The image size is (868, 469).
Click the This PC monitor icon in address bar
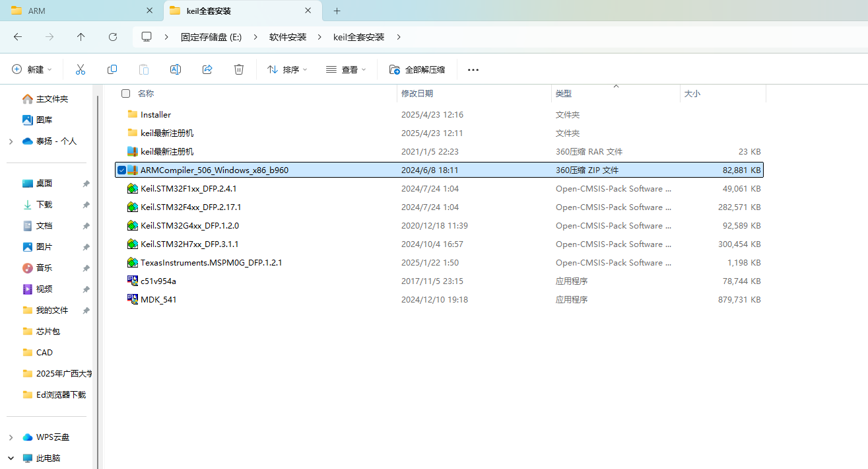tap(147, 37)
